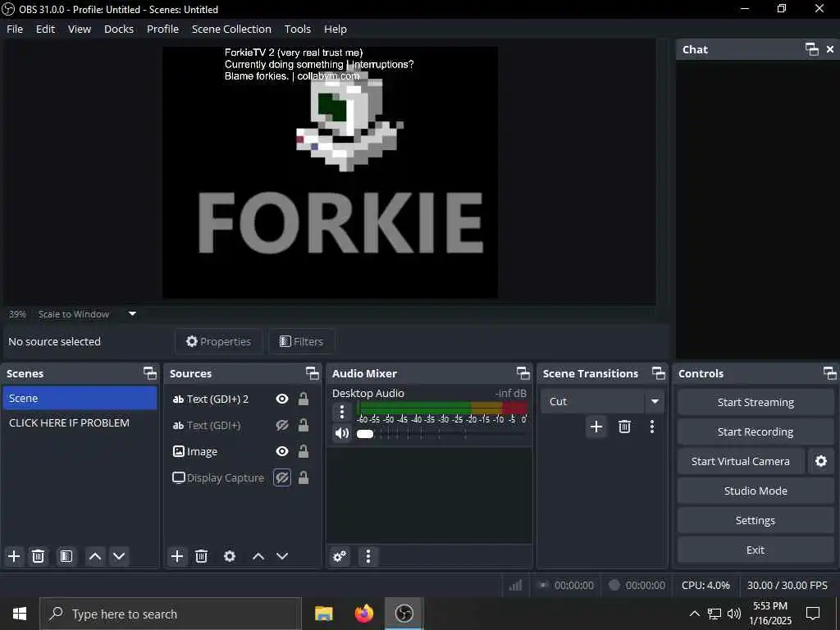Open the File menu
The height and width of the screenshot is (630, 840).
15,29
